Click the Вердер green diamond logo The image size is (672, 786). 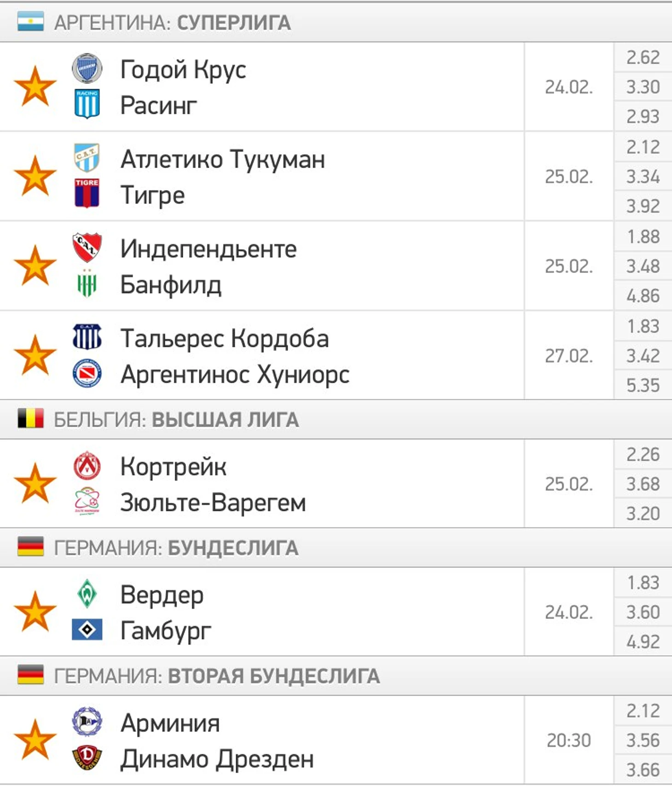(87, 594)
